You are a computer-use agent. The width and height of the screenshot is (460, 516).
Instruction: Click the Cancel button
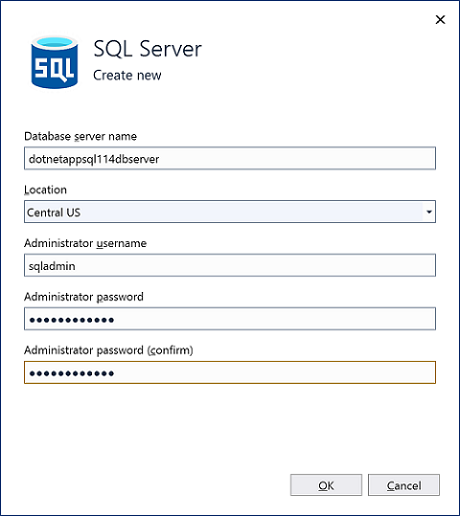tap(404, 485)
